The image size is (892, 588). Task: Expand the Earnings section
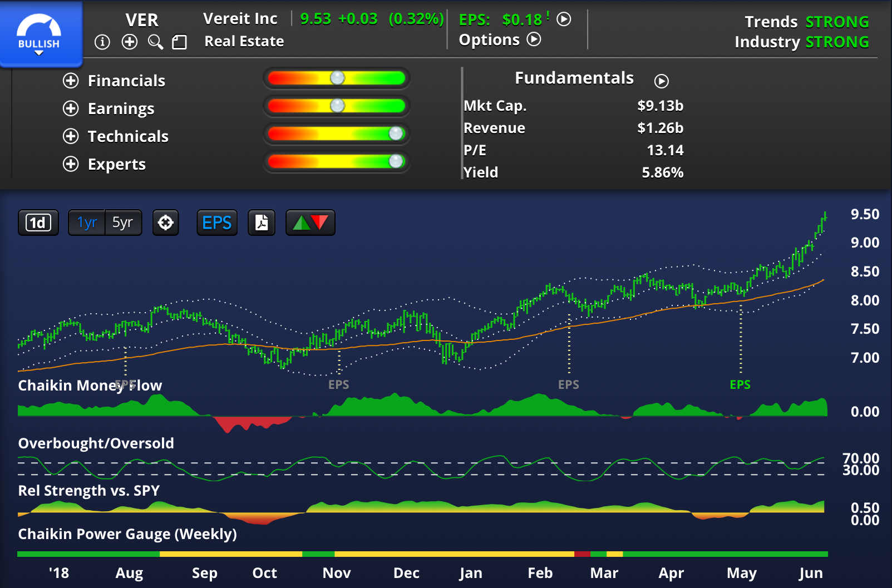click(71, 108)
